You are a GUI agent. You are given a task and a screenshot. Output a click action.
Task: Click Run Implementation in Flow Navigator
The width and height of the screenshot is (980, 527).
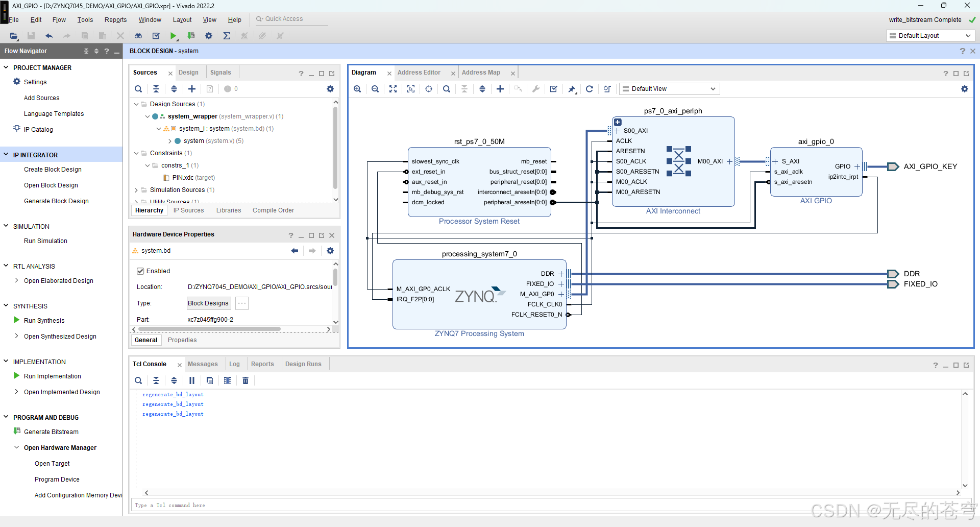click(52, 376)
